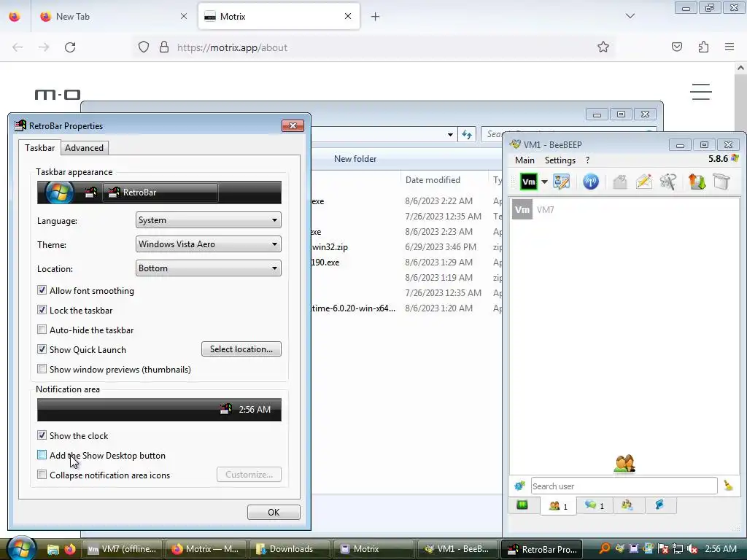Screen dimensions: 747x560
Task: Click the broom clear icon beside Search user
Action: point(728,486)
